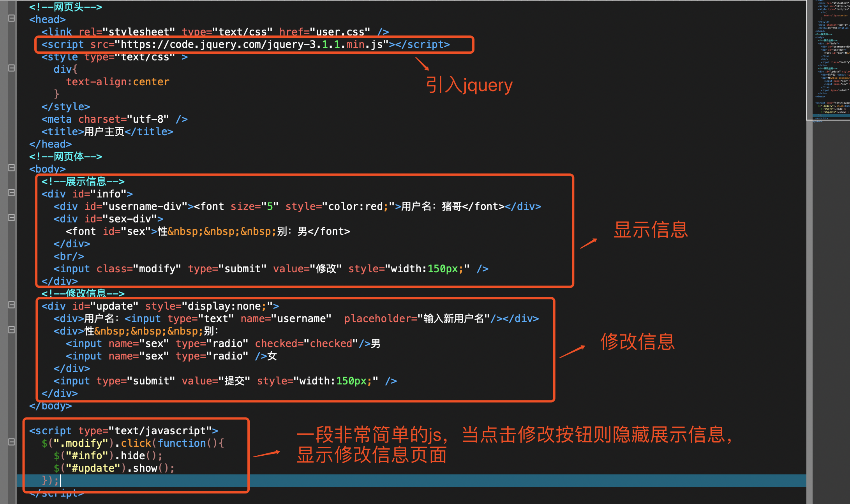Image resolution: width=850 pixels, height=504 pixels.
Task: Click the "#info" selector string
Action: 86,456
